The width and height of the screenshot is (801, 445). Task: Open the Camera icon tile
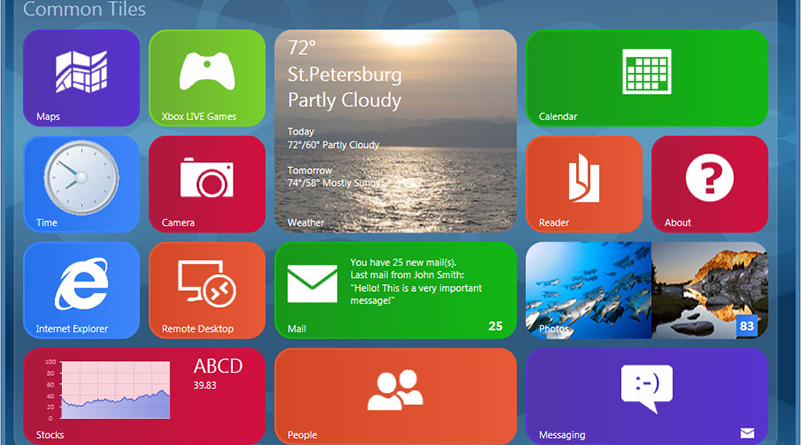(207, 178)
